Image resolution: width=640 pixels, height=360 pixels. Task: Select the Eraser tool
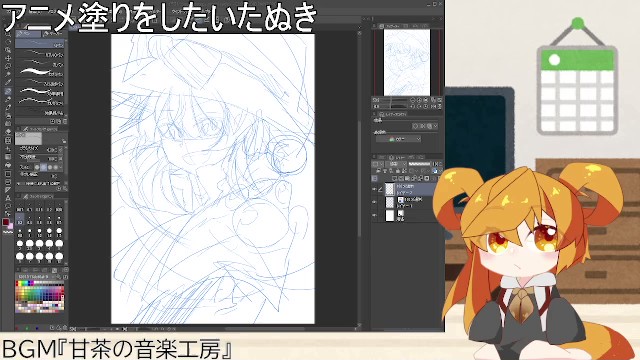click(8, 132)
